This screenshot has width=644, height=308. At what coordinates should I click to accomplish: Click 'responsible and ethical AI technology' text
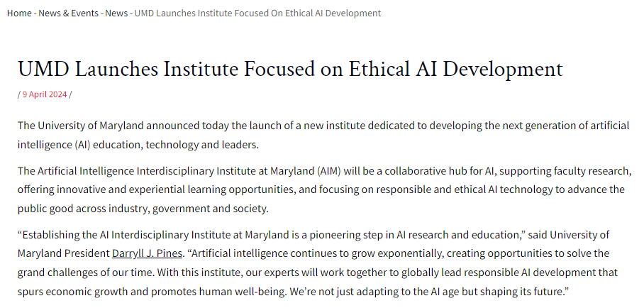(465, 190)
